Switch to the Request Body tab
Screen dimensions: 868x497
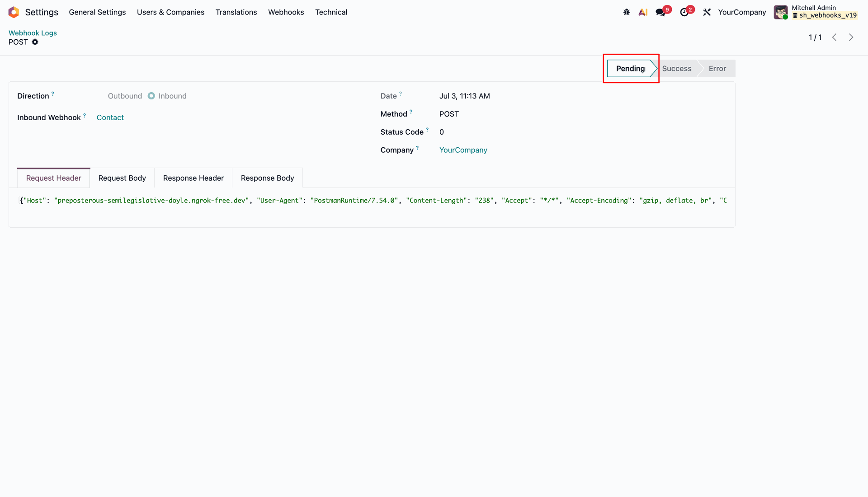tap(122, 178)
